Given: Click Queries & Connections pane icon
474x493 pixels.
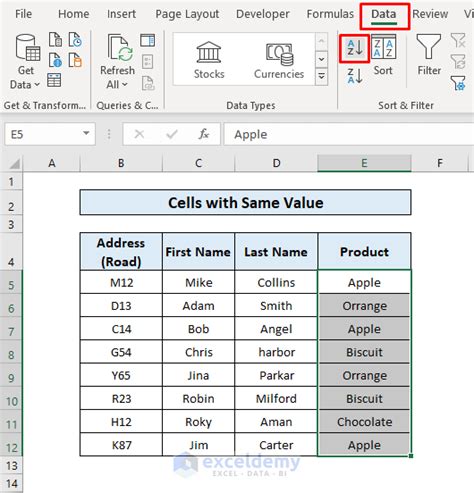Looking at the screenshot, I should pos(148,40).
